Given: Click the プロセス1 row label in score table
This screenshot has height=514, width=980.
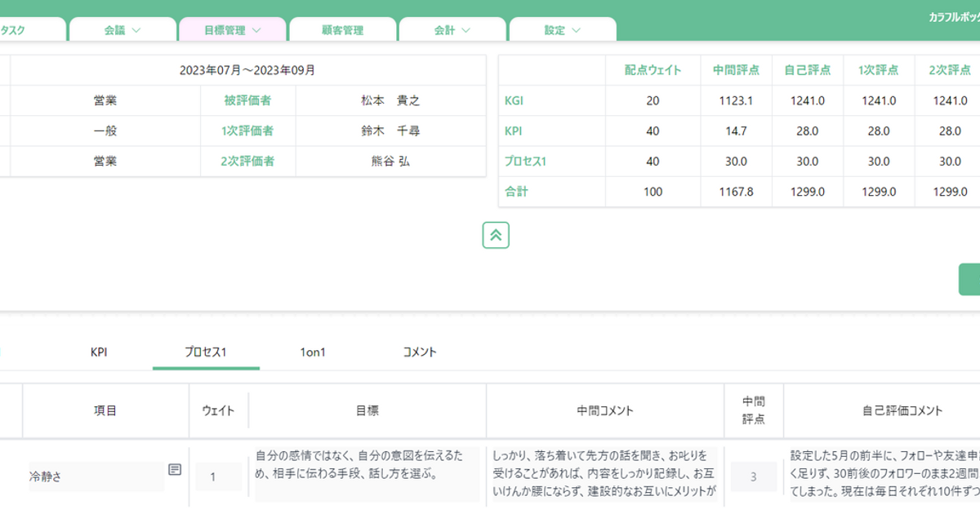Looking at the screenshot, I should click(x=525, y=162).
